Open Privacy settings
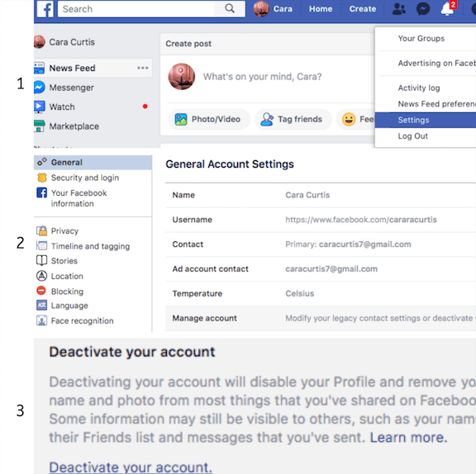Viewport: 476px width, 474px height. pyautogui.click(x=64, y=230)
